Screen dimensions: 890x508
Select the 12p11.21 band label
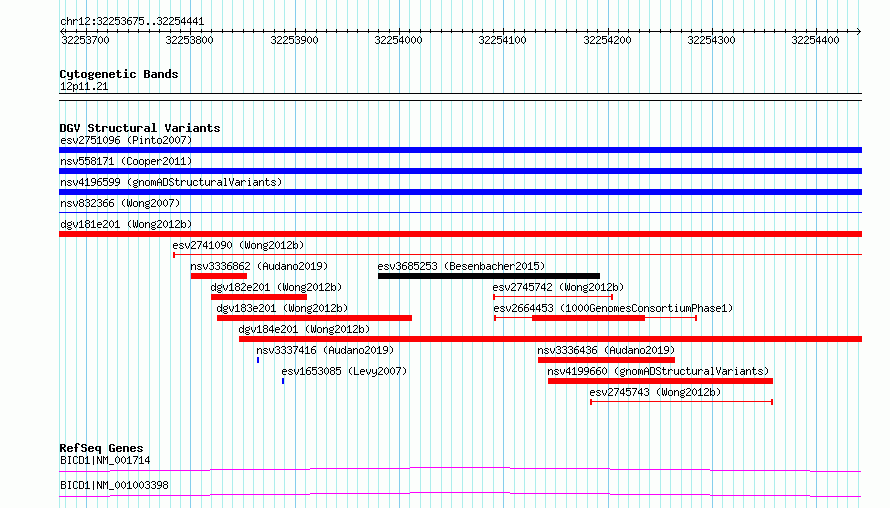[84, 86]
